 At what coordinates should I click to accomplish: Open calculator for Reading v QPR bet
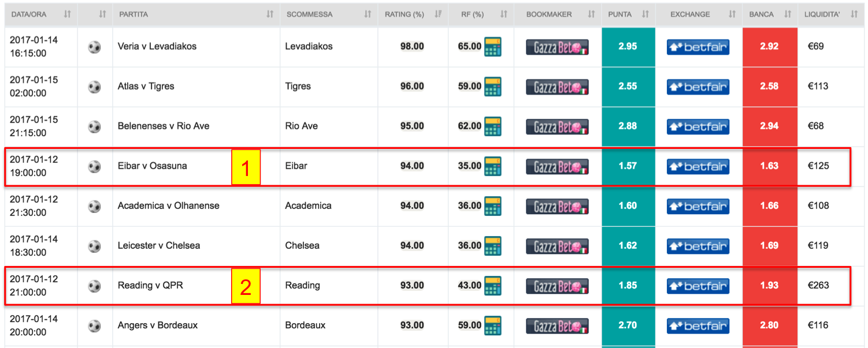(493, 285)
